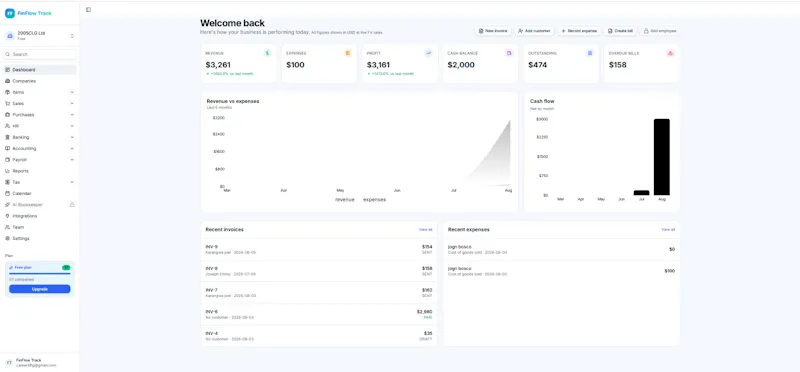Click the Record expense button
Screen dimensions: 800x372
point(579,31)
